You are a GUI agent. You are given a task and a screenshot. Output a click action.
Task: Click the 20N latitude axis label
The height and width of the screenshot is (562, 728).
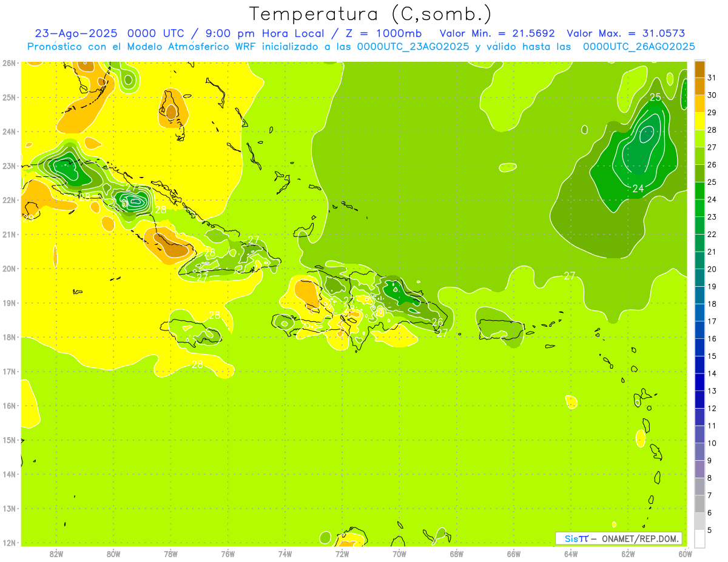point(9,269)
